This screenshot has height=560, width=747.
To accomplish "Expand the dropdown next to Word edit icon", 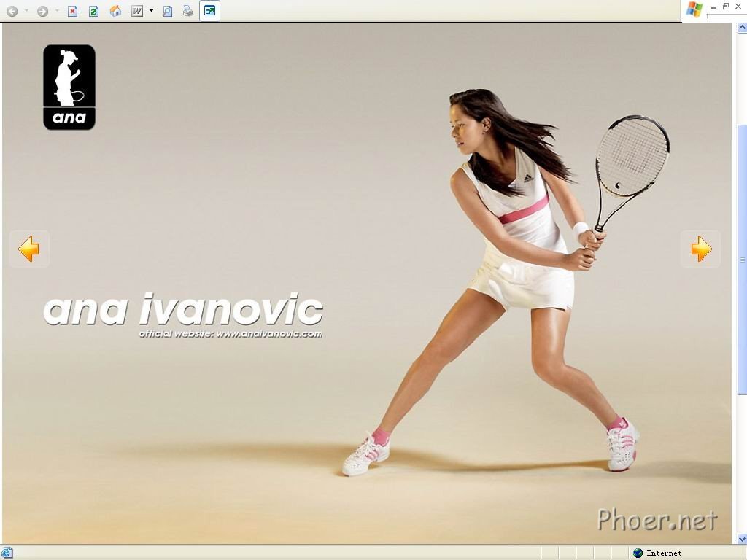I will point(151,10).
